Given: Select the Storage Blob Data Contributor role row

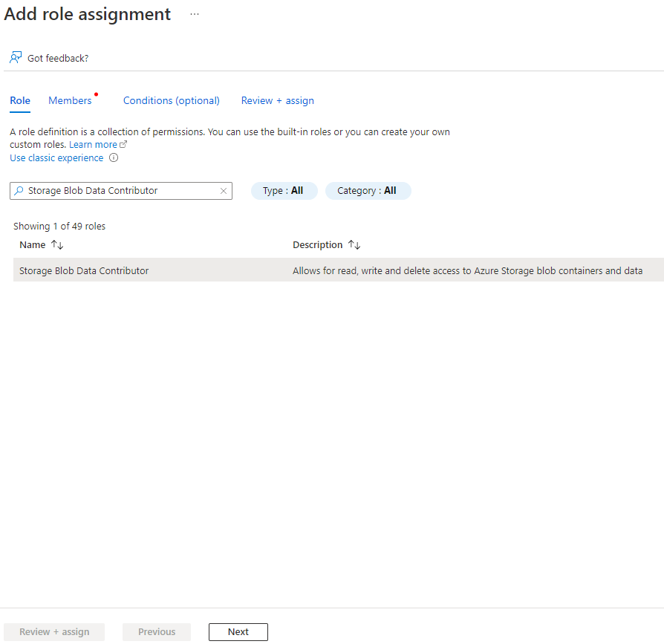Looking at the screenshot, I should click(339, 270).
